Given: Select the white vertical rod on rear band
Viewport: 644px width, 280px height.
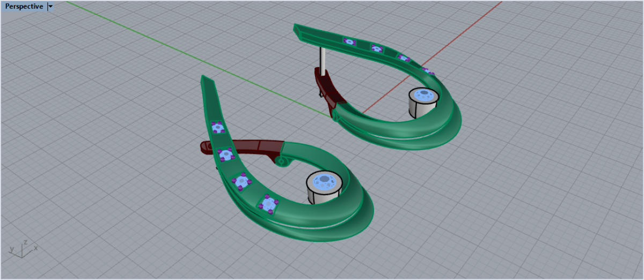Looking at the screenshot, I should pos(323,60).
